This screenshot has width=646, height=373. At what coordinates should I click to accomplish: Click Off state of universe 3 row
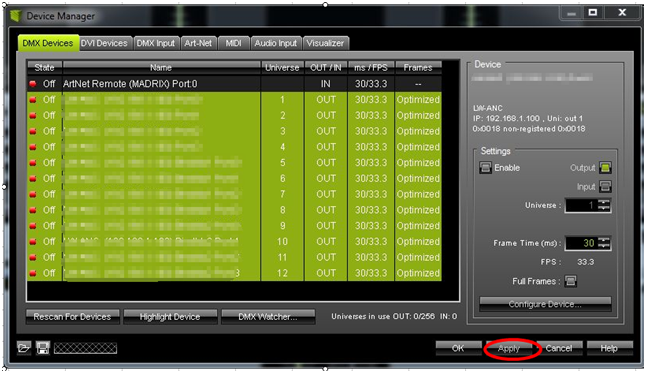coord(49,131)
